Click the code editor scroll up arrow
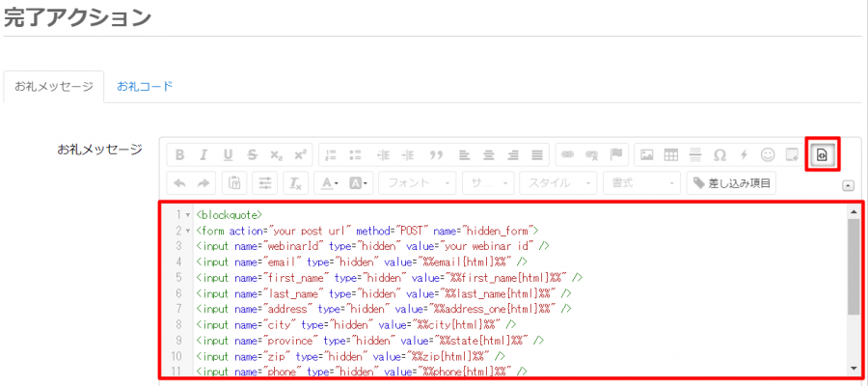Viewport: 868px width, 386px height. 854,212
